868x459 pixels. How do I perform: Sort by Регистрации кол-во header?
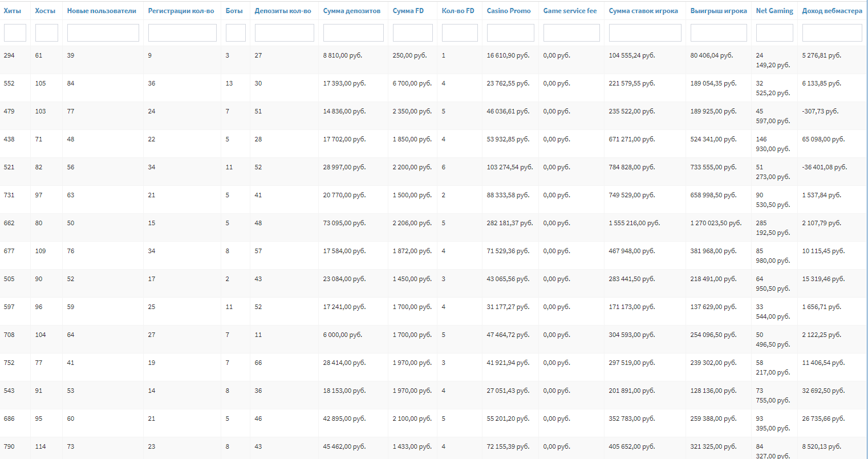tap(181, 11)
